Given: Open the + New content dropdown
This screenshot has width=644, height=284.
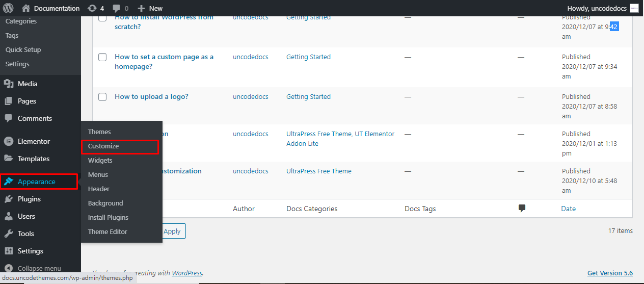Looking at the screenshot, I should click(x=150, y=8).
